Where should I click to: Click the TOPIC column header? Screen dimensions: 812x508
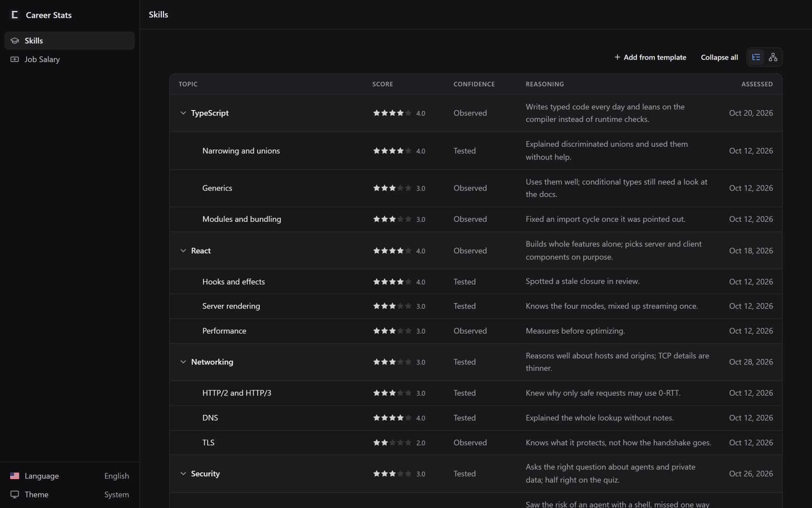pyautogui.click(x=188, y=84)
